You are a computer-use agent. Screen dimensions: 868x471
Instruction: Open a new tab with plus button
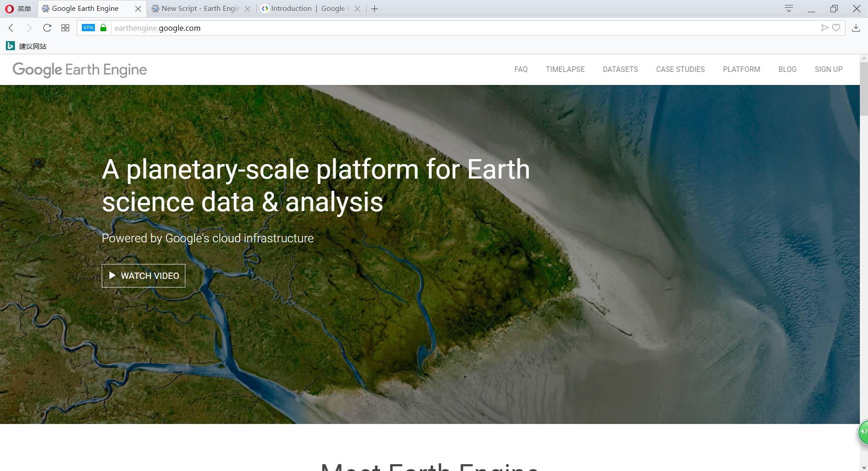375,9
